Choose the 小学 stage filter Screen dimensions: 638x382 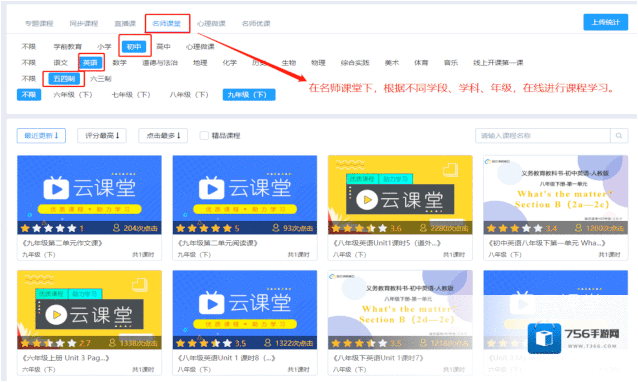(104, 47)
